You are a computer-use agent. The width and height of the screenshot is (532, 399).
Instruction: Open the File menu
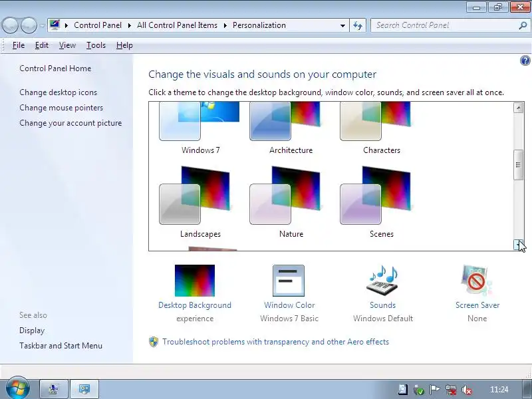(19, 45)
